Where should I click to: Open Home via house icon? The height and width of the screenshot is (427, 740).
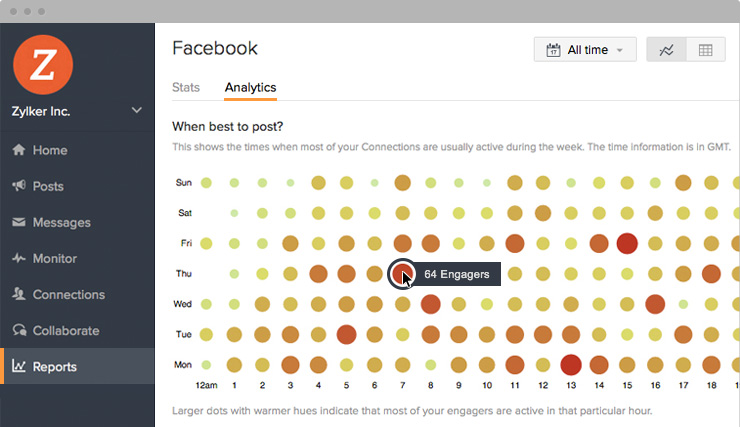(x=19, y=150)
